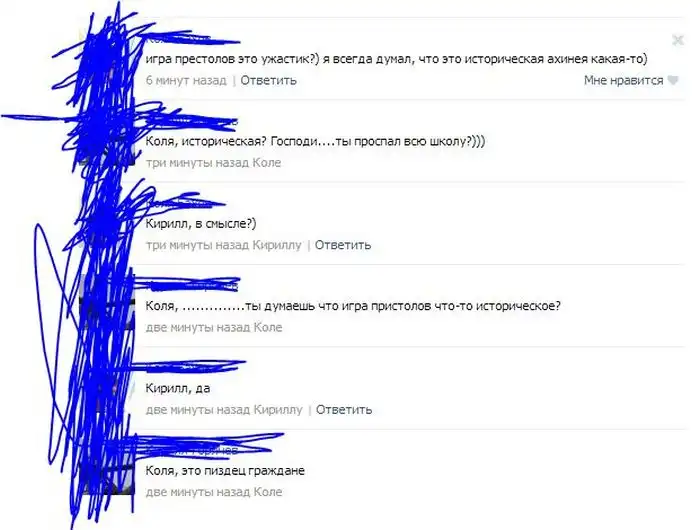Screen dimensions: 700x530
Task: Click Ответить under the ужастик comment
Action: [x=268, y=80]
